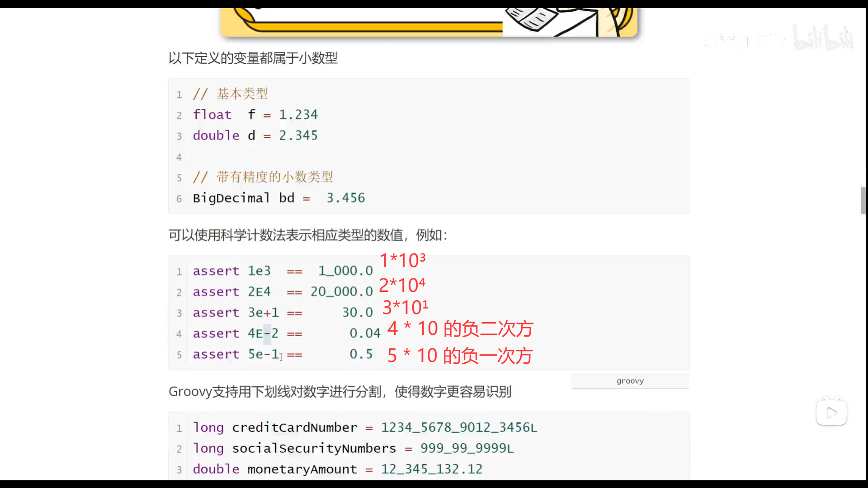The width and height of the screenshot is (868, 488).
Task: Click the groovy language label
Action: click(x=630, y=381)
